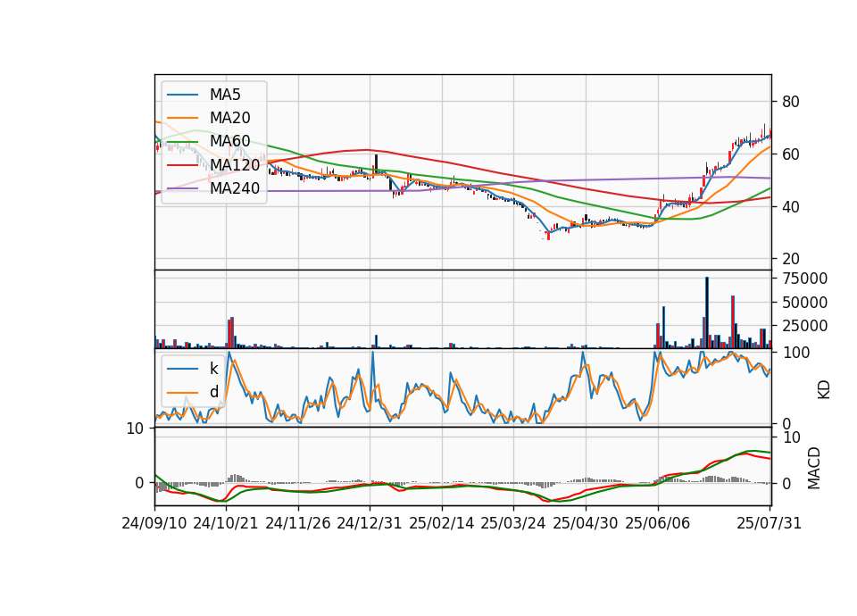This screenshot has height=616, width=857.
Task: Click the 25/04/30 date axis label
Action: pyautogui.click(x=586, y=523)
